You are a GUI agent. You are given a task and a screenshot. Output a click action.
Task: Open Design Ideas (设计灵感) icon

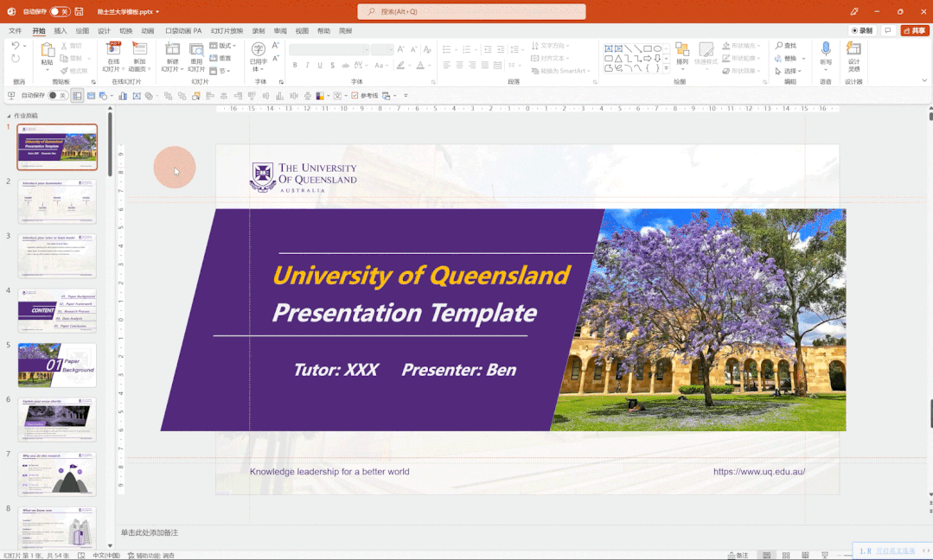pyautogui.click(x=853, y=48)
